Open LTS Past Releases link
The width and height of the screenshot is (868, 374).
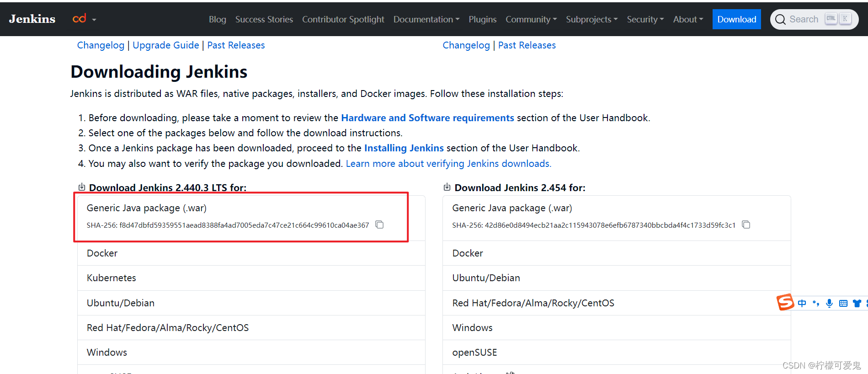coord(236,45)
